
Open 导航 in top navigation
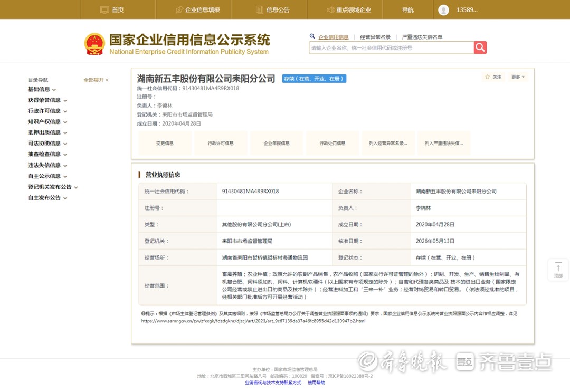407,10
